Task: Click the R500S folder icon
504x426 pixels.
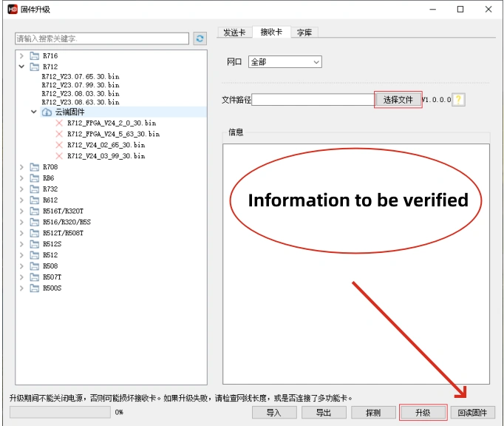Action: point(35,288)
